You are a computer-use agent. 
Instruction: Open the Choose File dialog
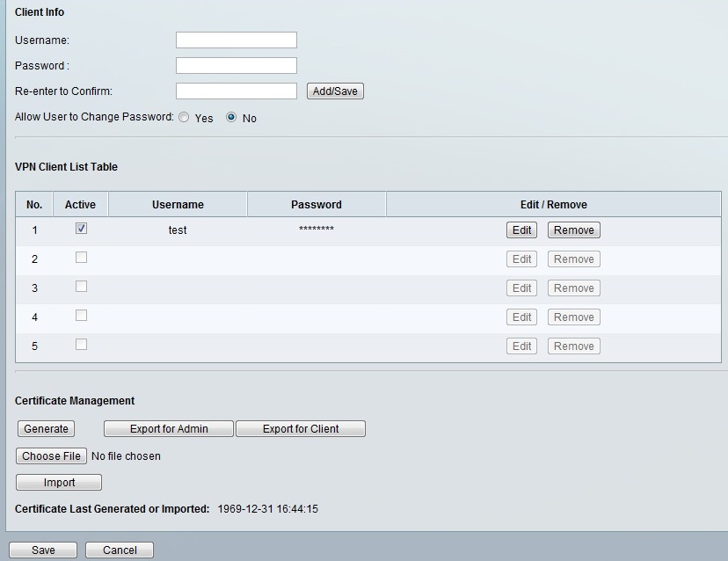click(51, 456)
